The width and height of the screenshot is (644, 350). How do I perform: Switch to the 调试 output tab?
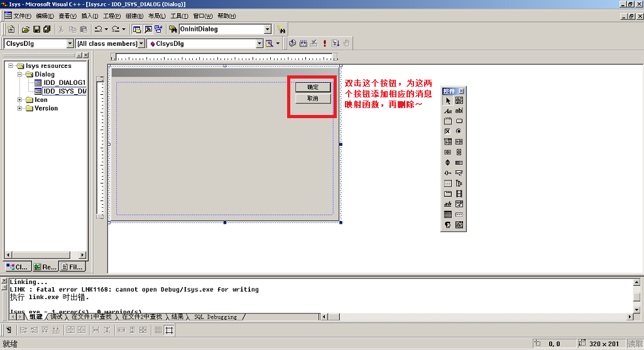click(57, 317)
